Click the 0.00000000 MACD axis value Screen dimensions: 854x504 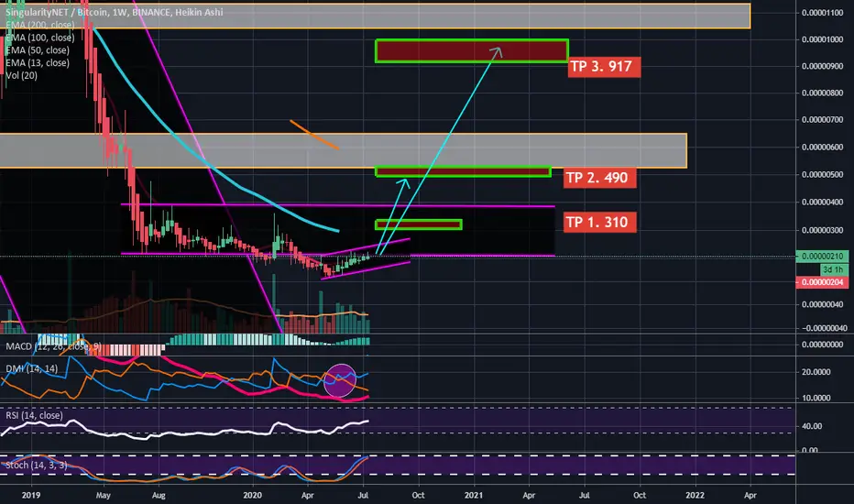[x=823, y=345]
